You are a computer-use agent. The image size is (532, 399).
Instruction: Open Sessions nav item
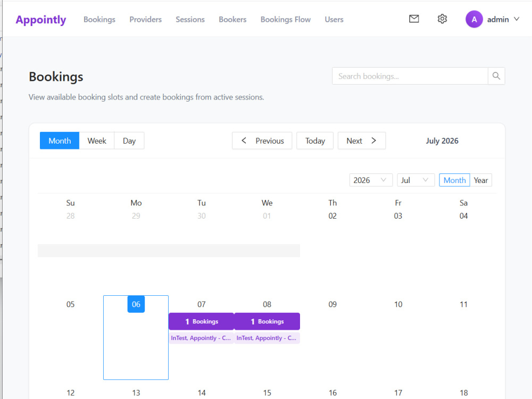pos(190,19)
